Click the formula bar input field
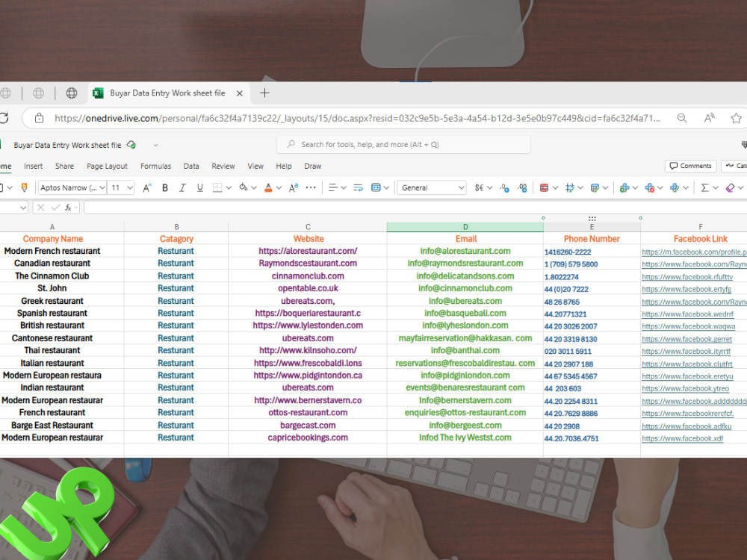 pyautogui.click(x=415, y=208)
